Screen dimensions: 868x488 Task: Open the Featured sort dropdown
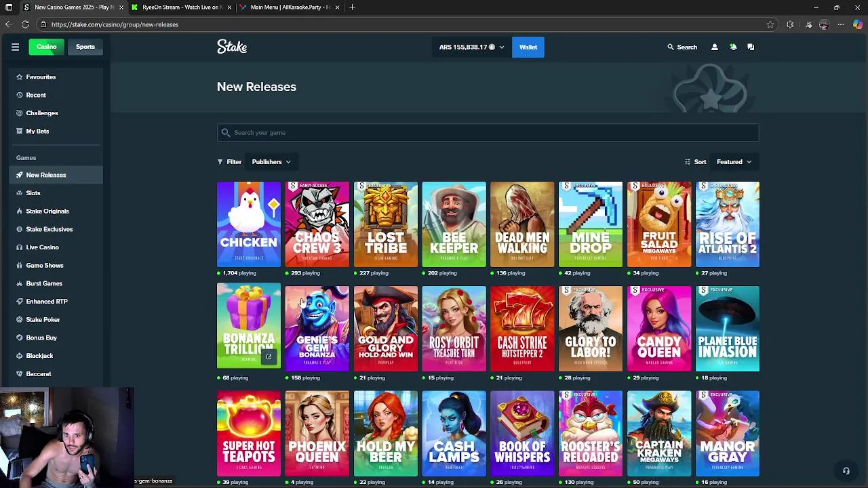point(734,162)
